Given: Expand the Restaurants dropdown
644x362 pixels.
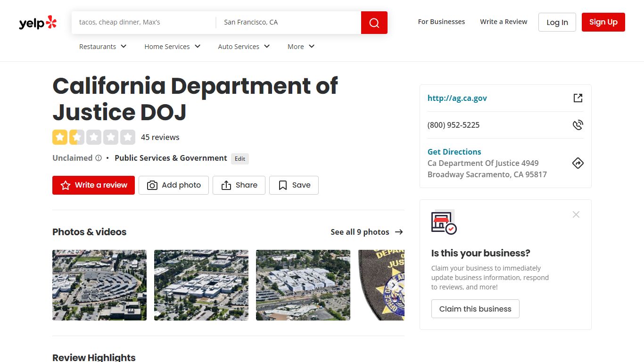Looking at the screenshot, I should coord(103,47).
